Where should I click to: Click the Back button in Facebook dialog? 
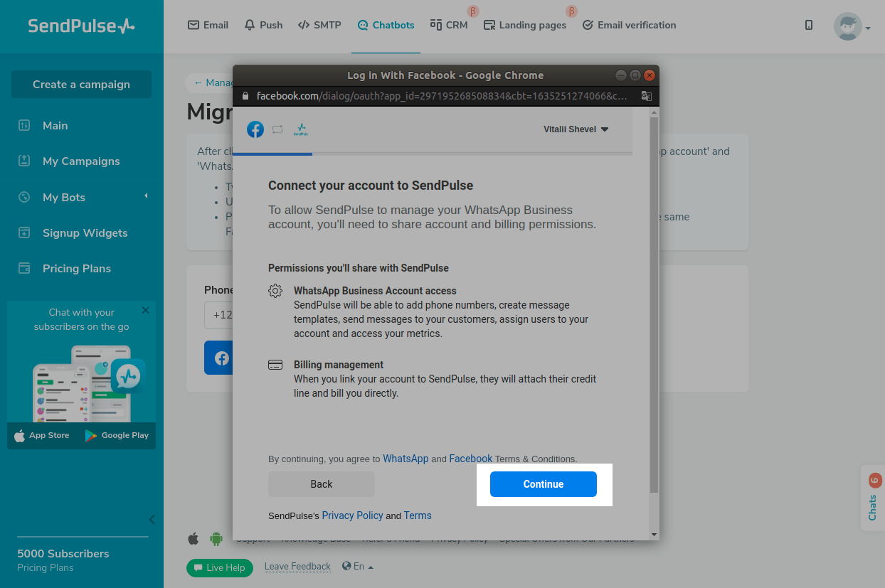tap(321, 484)
